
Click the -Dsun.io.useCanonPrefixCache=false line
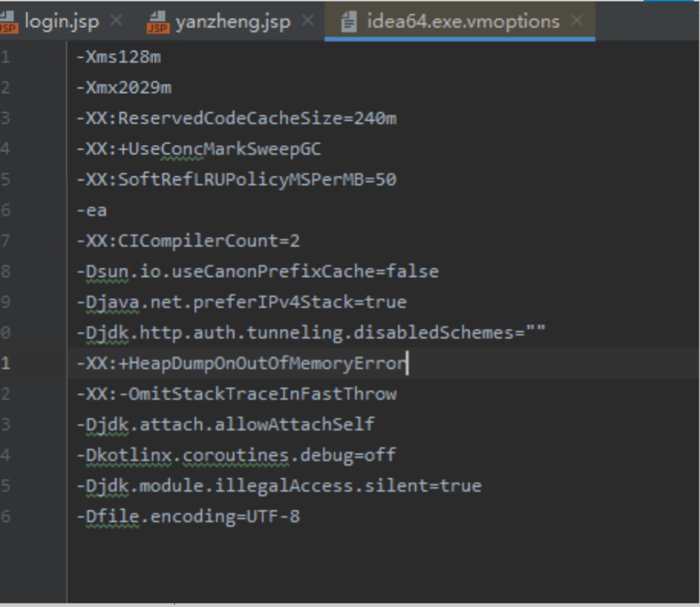tap(257, 272)
